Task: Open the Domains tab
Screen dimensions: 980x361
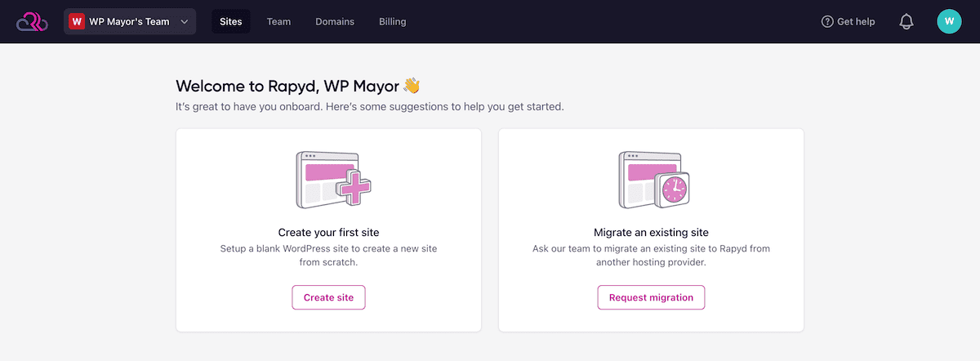Action: pyautogui.click(x=335, y=22)
